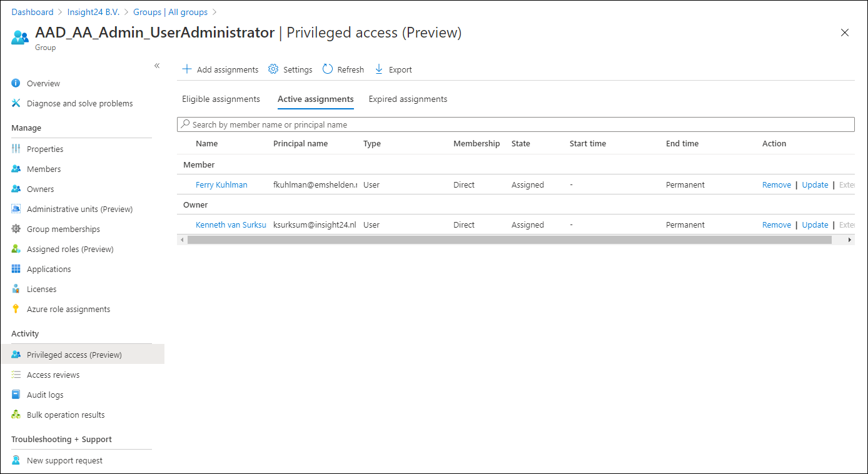Click the Principal name column header

(300, 143)
